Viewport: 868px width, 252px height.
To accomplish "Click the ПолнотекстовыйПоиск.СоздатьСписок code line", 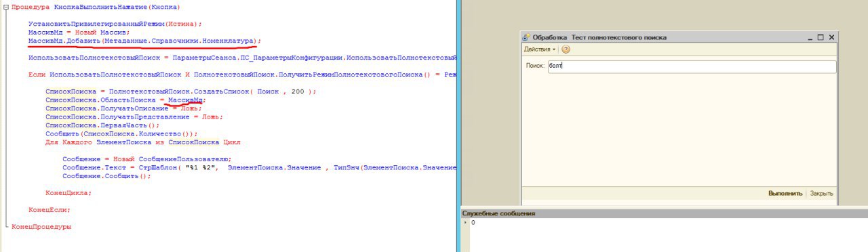I will pos(181,91).
